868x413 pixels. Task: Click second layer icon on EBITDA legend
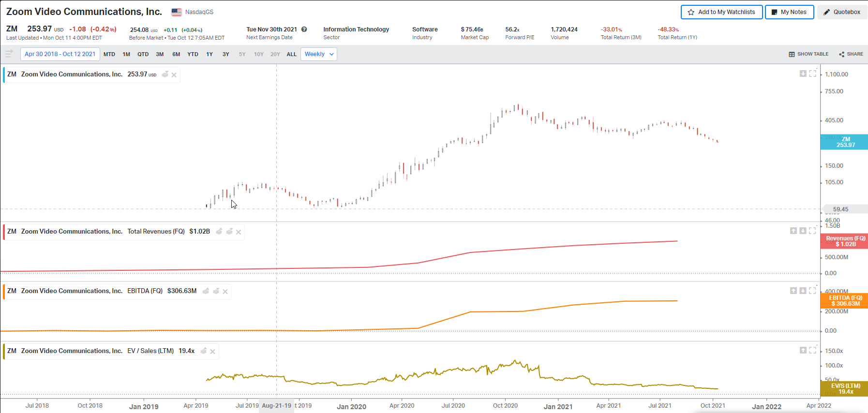pos(216,291)
